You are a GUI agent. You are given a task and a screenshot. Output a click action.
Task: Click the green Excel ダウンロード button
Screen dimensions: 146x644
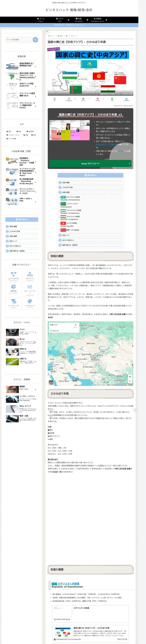[90, 163]
